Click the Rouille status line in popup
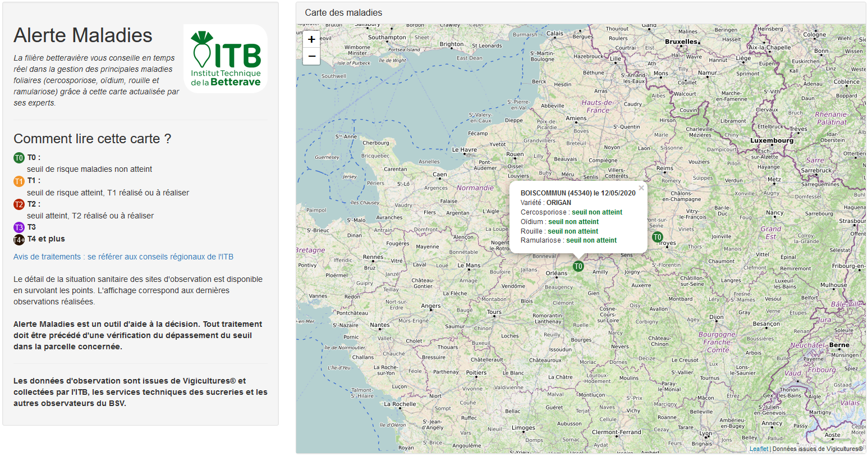The height and width of the screenshot is (456, 868). click(x=559, y=231)
